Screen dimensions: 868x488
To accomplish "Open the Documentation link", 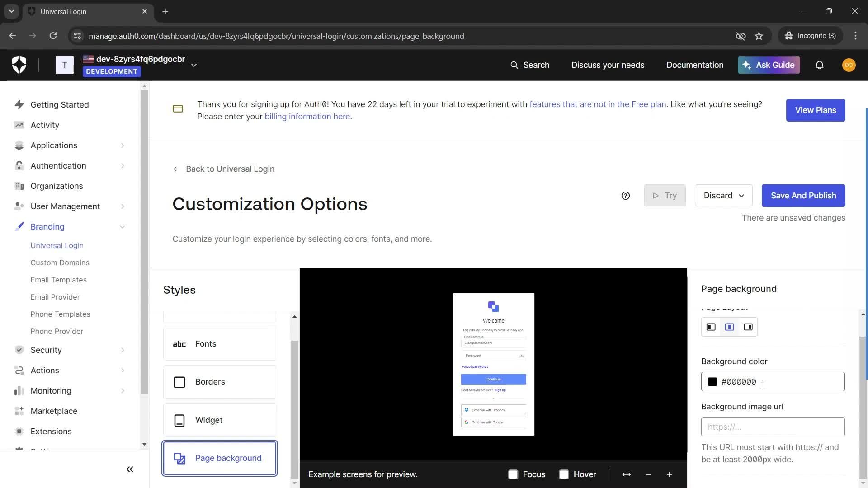I will coord(695,65).
